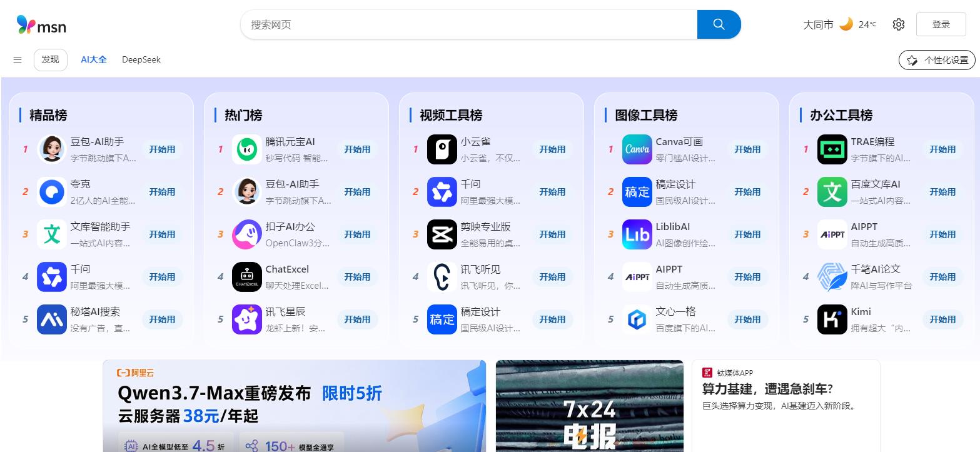Select the 讯飞星辰 icon
This screenshot has width=980, height=452.
click(x=247, y=319)
